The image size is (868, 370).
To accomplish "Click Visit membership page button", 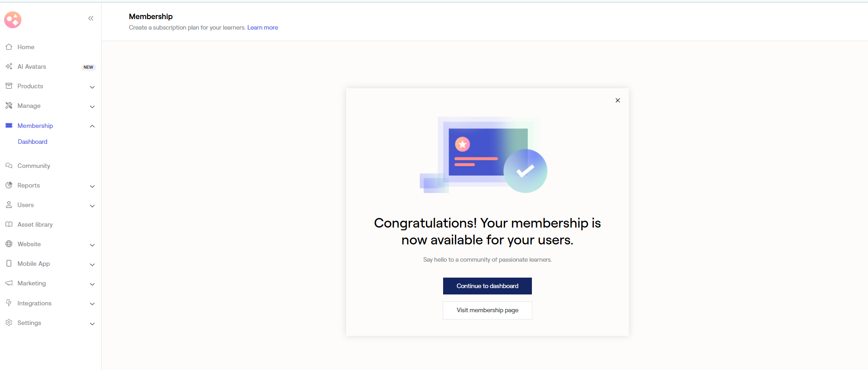I will (487, 310).
